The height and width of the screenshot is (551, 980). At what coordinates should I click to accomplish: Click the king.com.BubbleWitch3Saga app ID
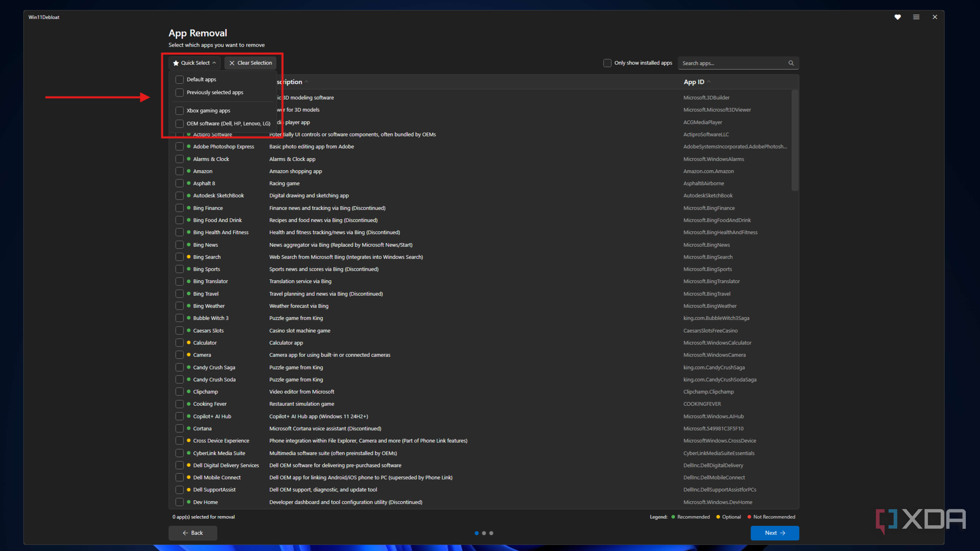tap(716, 318)
